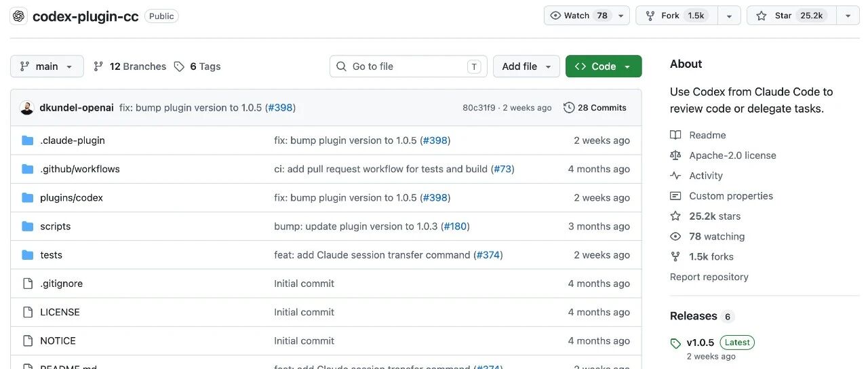Open the tests folder
The width and height of the screenshot is (868, 369).
point(51,255)
